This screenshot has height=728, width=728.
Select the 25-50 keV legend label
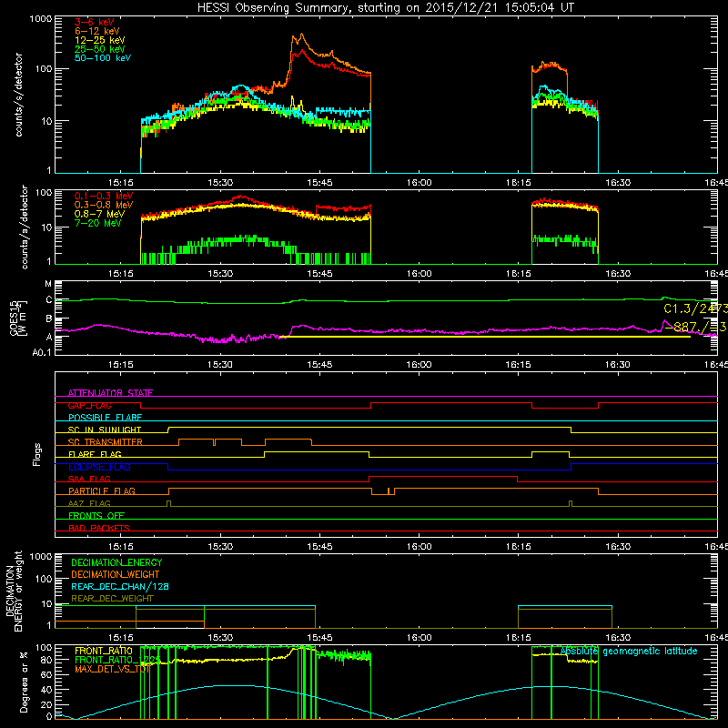pos(99,49)
